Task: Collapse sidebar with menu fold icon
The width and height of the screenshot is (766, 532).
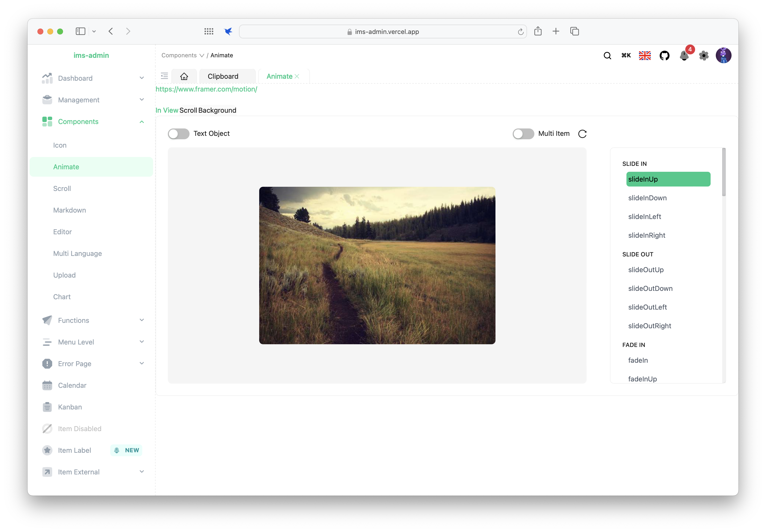Action: pyautogui.click(x=164, y=76)
